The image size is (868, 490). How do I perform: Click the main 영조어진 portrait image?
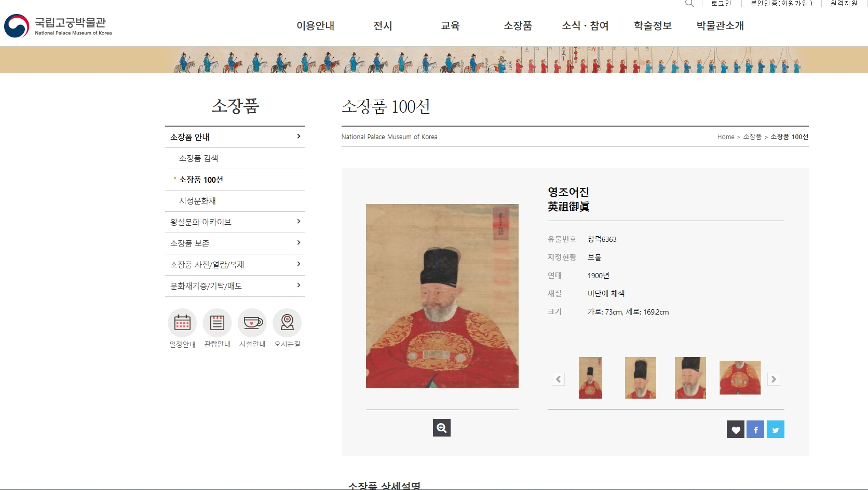click(x=442, y=296)
